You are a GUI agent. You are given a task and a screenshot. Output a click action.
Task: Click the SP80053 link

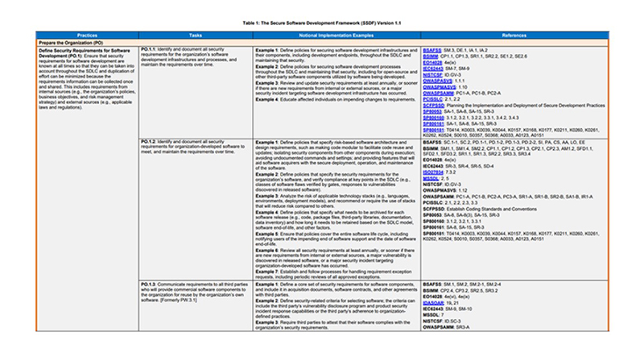(x=432, y=111)
